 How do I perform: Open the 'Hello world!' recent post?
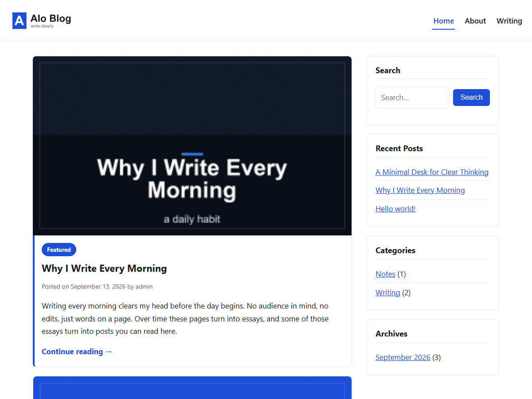(x=395, y=209)
